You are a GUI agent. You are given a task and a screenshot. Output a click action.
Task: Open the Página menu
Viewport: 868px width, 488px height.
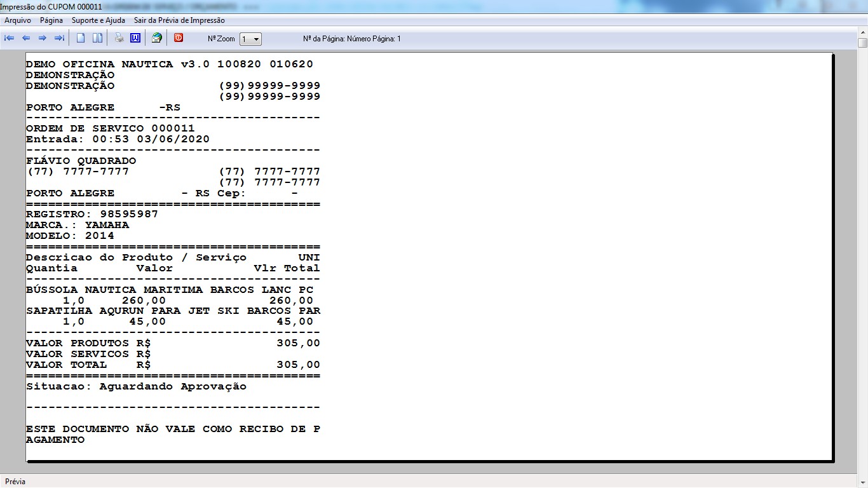(x=51, y=20)
